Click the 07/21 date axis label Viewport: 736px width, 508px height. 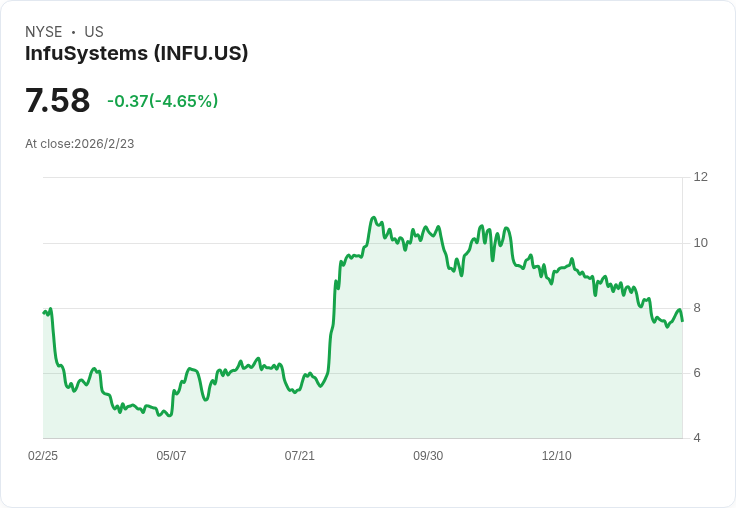pyautogui.click(x=299, y=456)
